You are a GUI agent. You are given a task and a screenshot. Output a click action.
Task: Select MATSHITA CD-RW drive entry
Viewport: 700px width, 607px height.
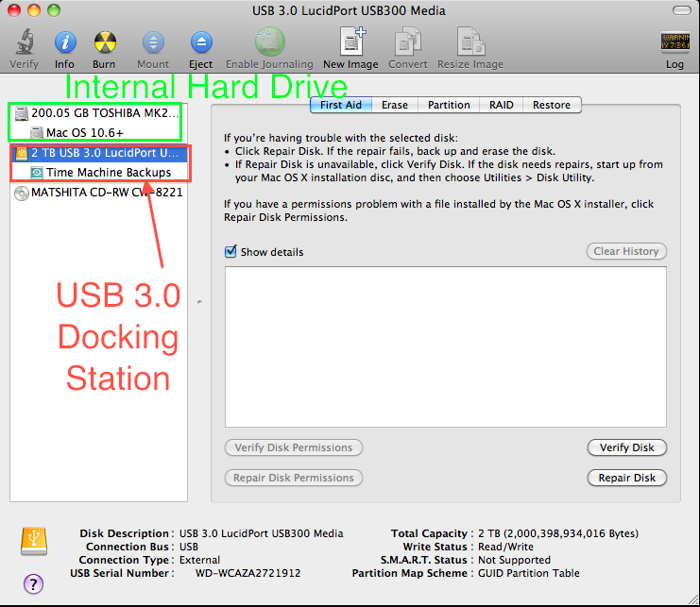pos(98,193)
